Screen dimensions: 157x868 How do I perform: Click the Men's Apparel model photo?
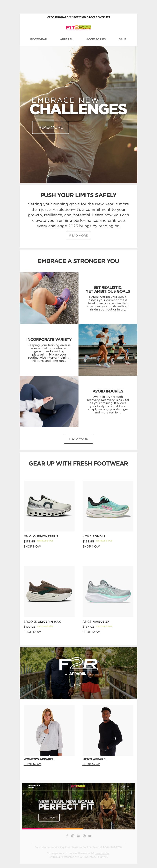pos(108,730)
